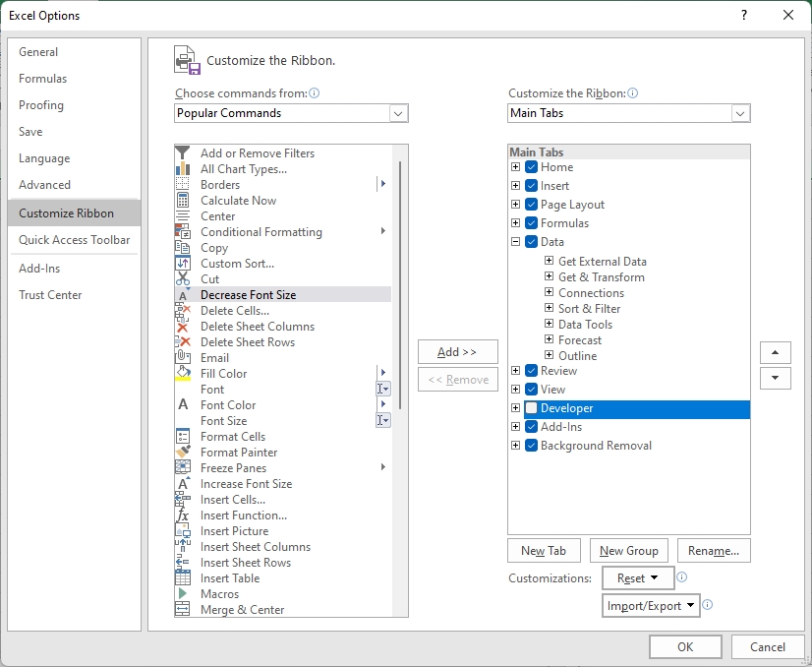Viewport: 812px width, 667px height.
Task: Click the Freeze Panes icon
Action: coord(182,468)
